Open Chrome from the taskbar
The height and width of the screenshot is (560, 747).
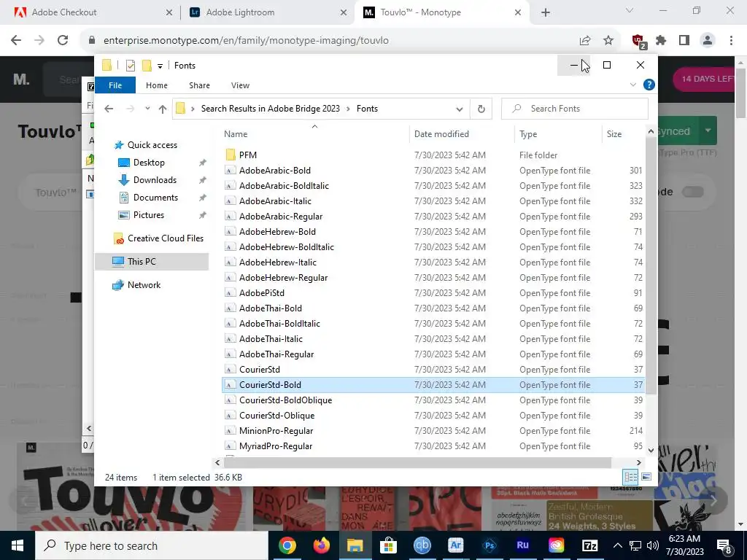point(287,545)
